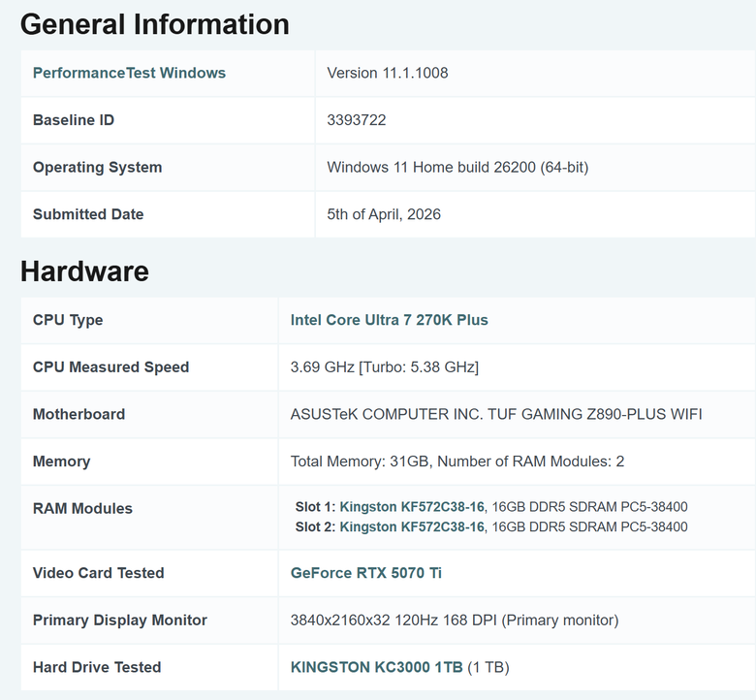Click the Baseline ID label
Image resolution: width=756 pixels, height=700 pixels.
(74, 120)
